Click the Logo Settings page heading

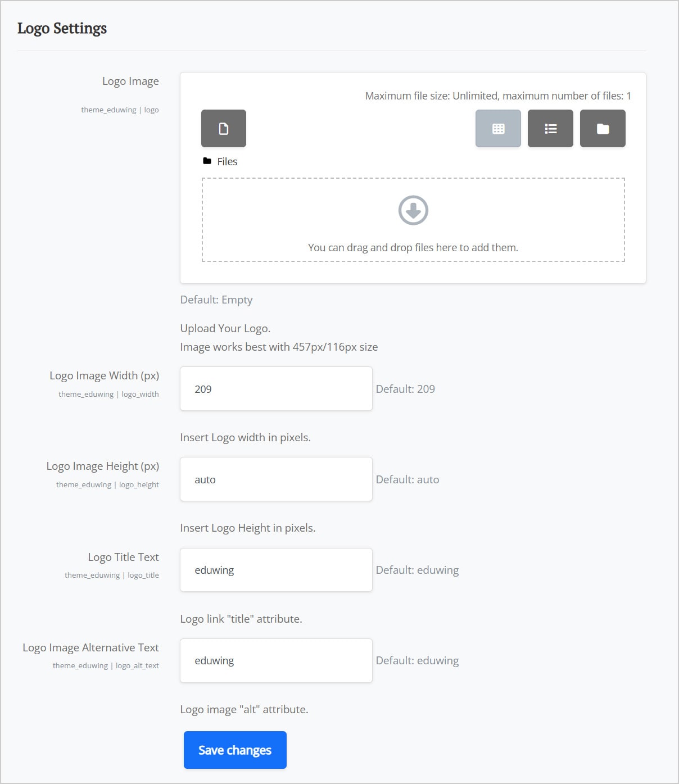[62, 28]
